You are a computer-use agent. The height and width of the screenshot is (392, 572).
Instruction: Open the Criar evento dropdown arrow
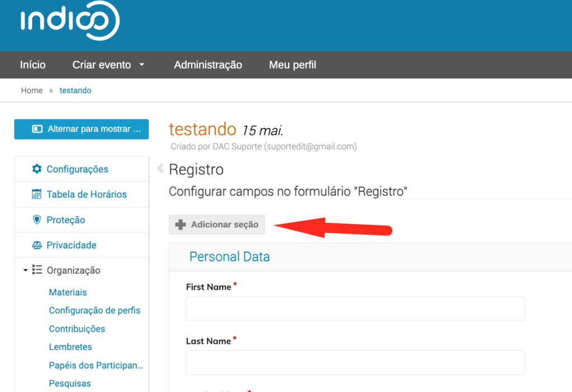[x=142, y=65]
